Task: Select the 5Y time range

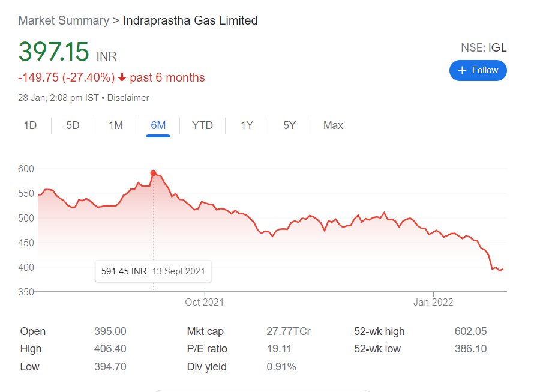Action: [290, 125]
